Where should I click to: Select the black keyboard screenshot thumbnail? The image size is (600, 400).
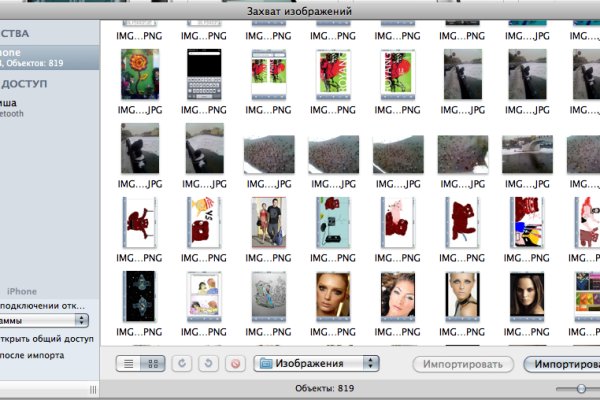(x=203, y=74)
